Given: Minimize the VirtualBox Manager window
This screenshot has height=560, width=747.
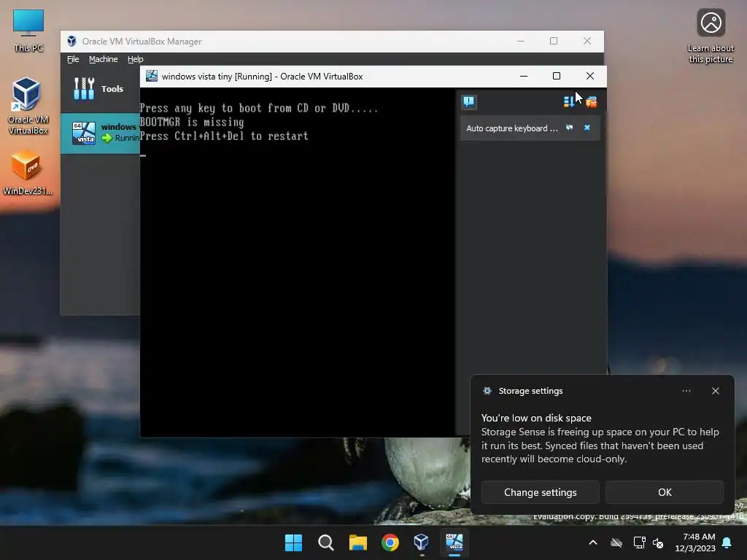Looking at the screenshot, I should coord(521,41).
